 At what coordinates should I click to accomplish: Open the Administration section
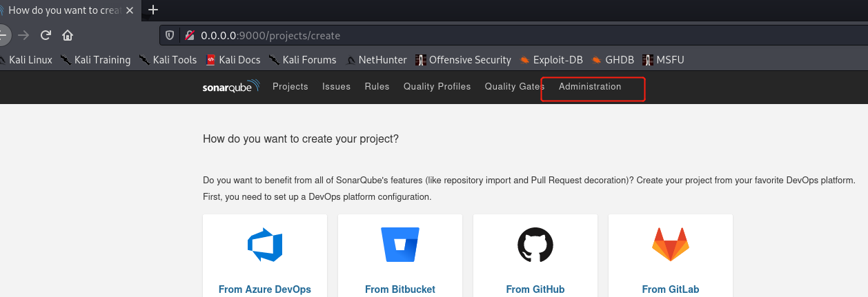pyautogui.click(x=590, y=87)
